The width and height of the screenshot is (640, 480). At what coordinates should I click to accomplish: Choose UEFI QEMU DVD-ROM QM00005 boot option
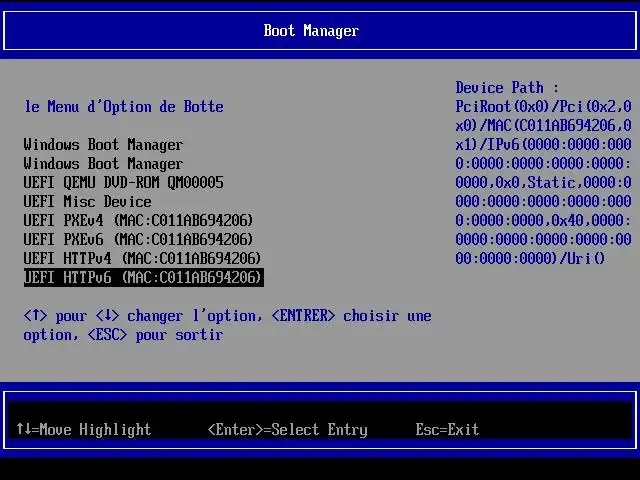123,182
